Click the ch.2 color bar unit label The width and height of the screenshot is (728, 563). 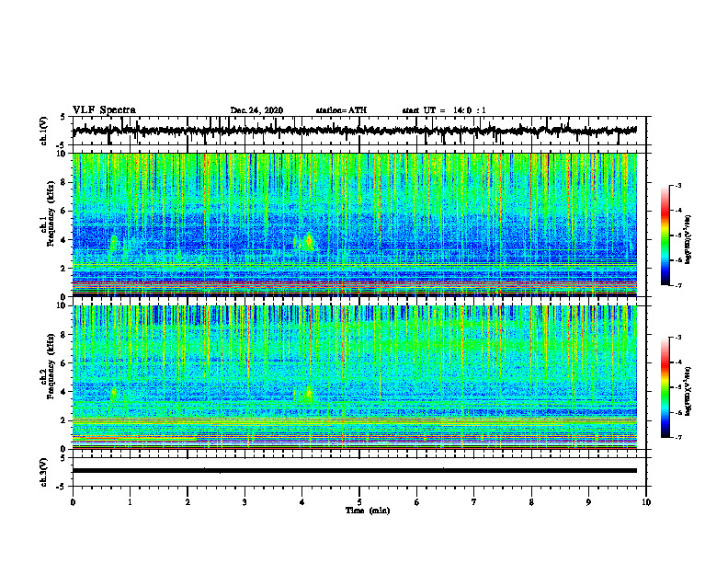point(688,391)
